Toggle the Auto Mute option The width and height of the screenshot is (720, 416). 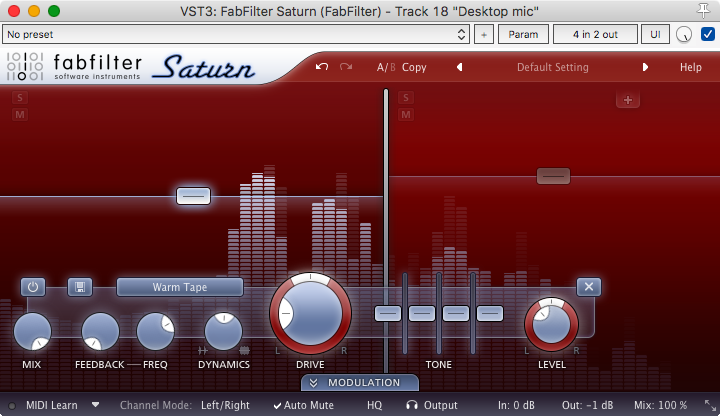[x=304, y=405]
